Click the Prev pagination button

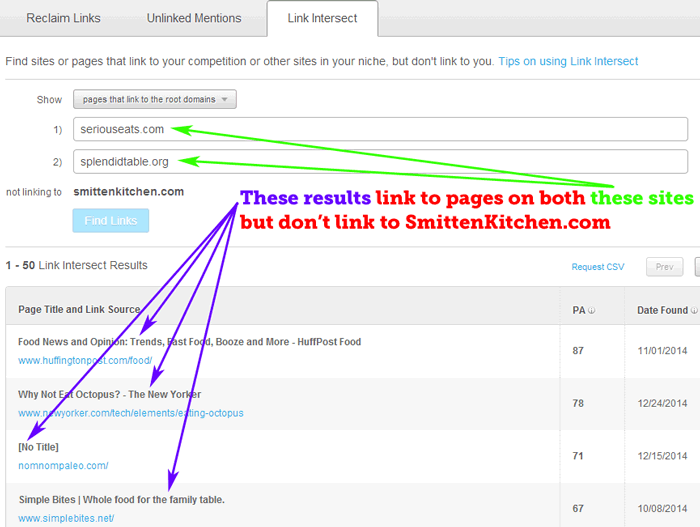[664, 267]
